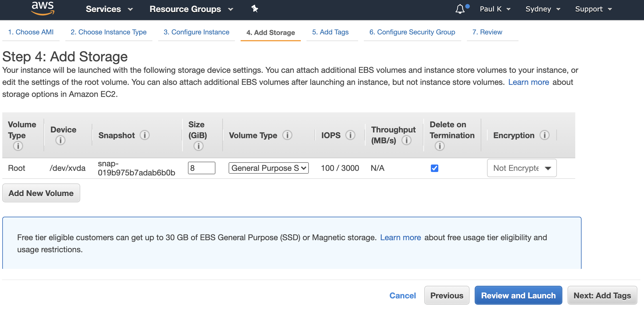Click Next: Add Tags button
Screen dimensions: 644x313
[x=602, y=296]
